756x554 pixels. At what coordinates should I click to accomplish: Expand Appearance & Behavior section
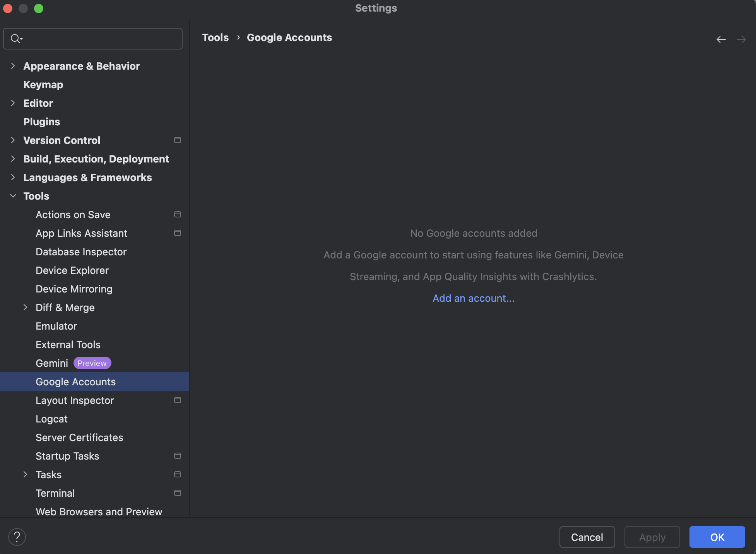click(x=13, y=66)
